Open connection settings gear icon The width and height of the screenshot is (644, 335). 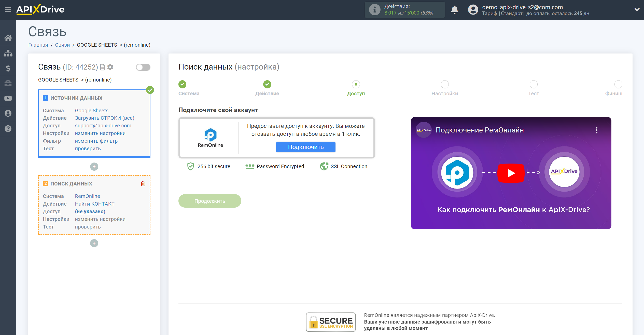[x=110, y=67]
